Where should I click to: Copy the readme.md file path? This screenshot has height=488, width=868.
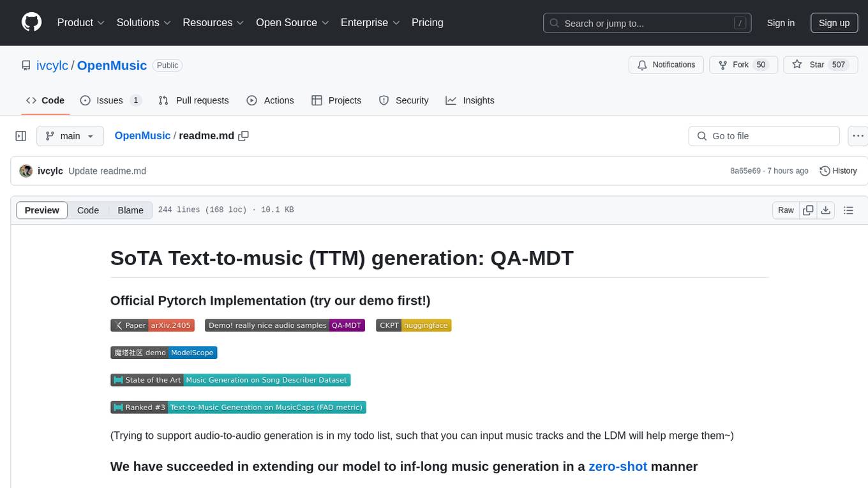(x=243, y=136)
